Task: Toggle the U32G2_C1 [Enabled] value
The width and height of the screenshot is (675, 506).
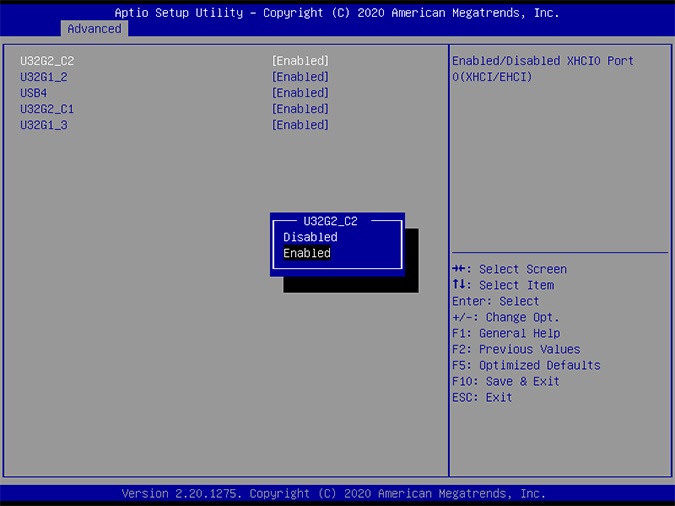Action: point(300,109)
